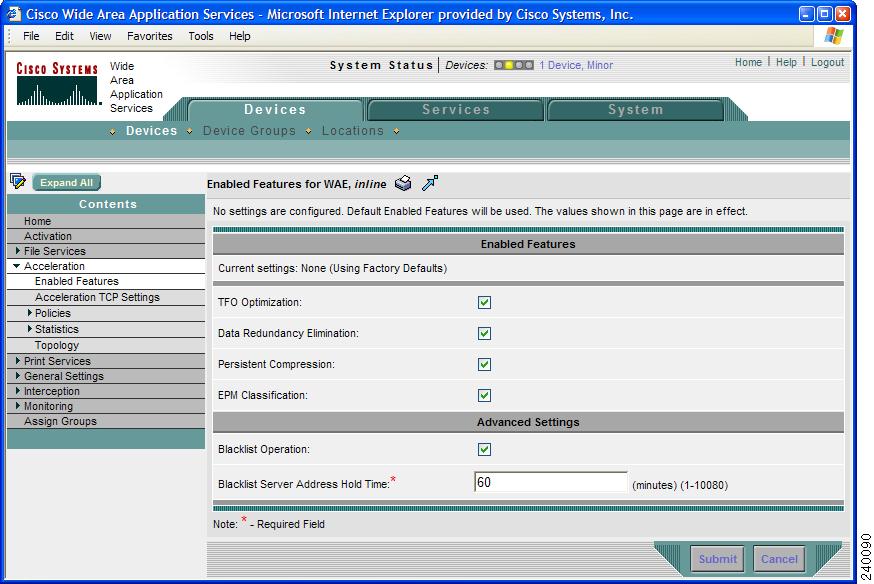874x584 pixels.
Task: Click the Windows flag logo in menu bar
Action: pos(833,36)
